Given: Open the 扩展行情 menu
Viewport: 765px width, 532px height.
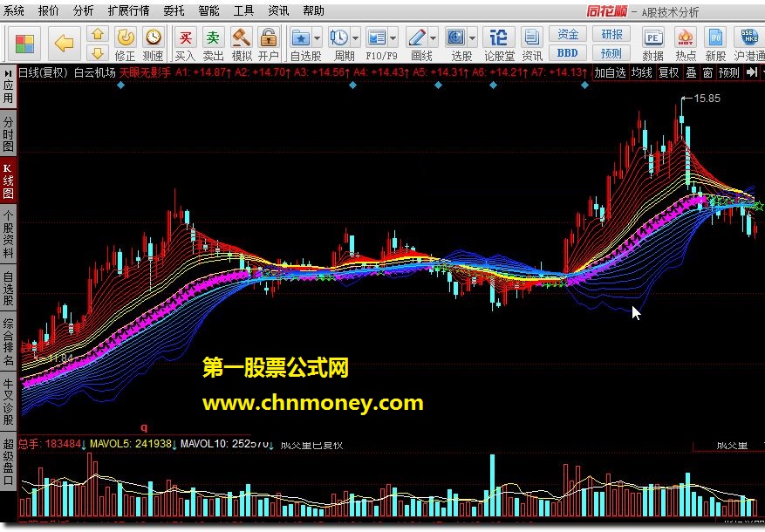Looking at the screenshot, I should [128, 10].
